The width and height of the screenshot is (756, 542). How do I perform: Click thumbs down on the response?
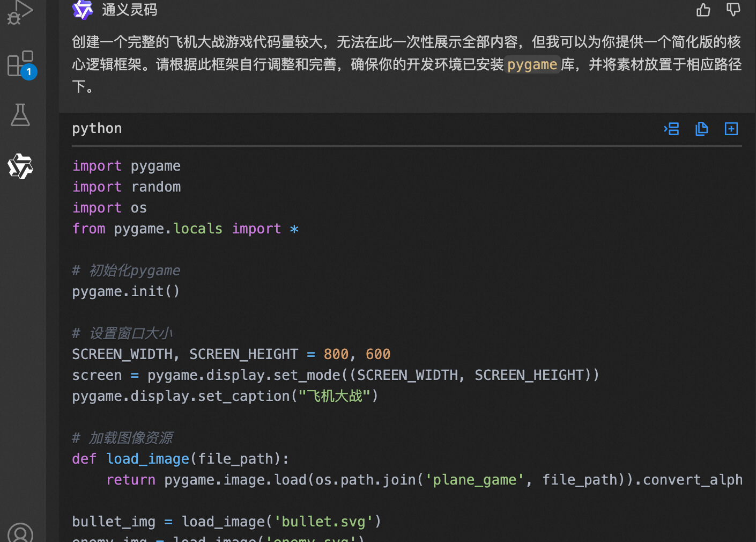click(x=733, y=10)
